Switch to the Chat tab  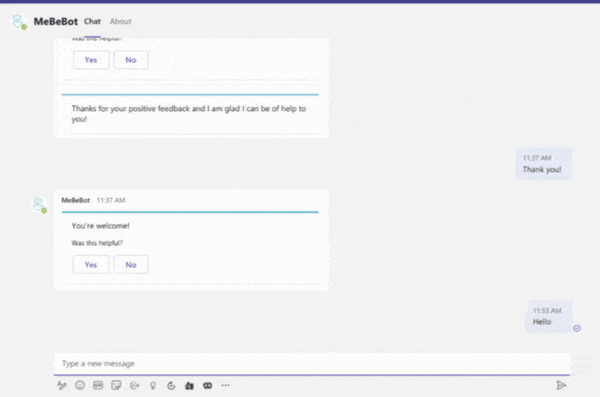92,21
